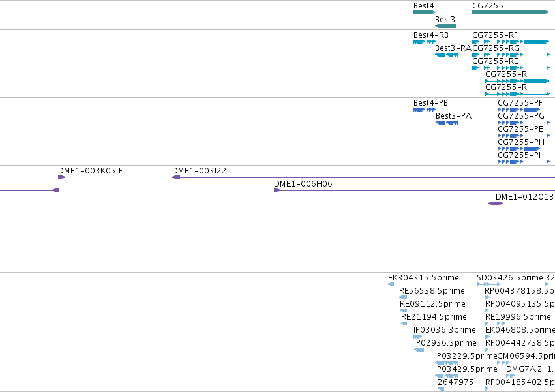
Task: Select the DME1-006H06 label
Action: [x=303, y=184]
